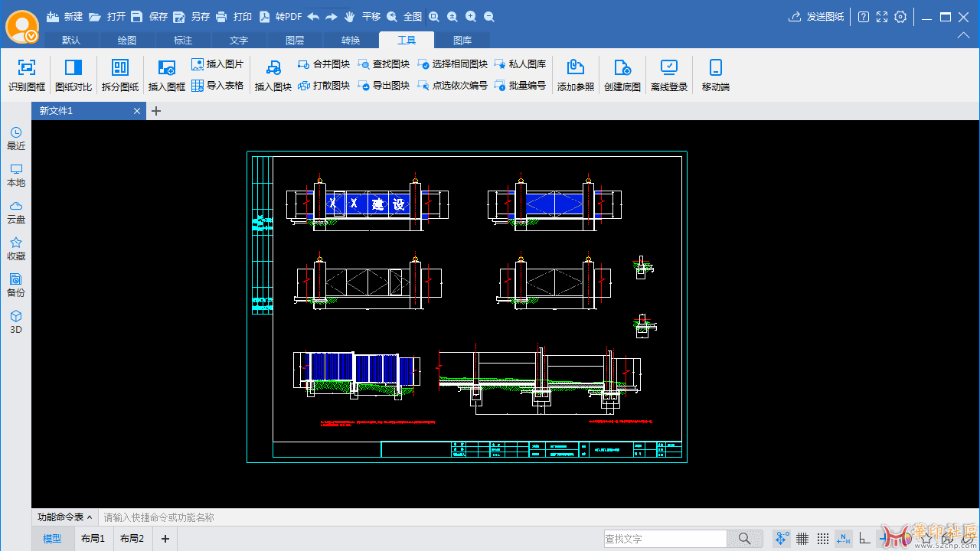This screenshot has height=551, width=980.
Task: Open 识别图框 frame recognition tool
Action: [27, 75]
